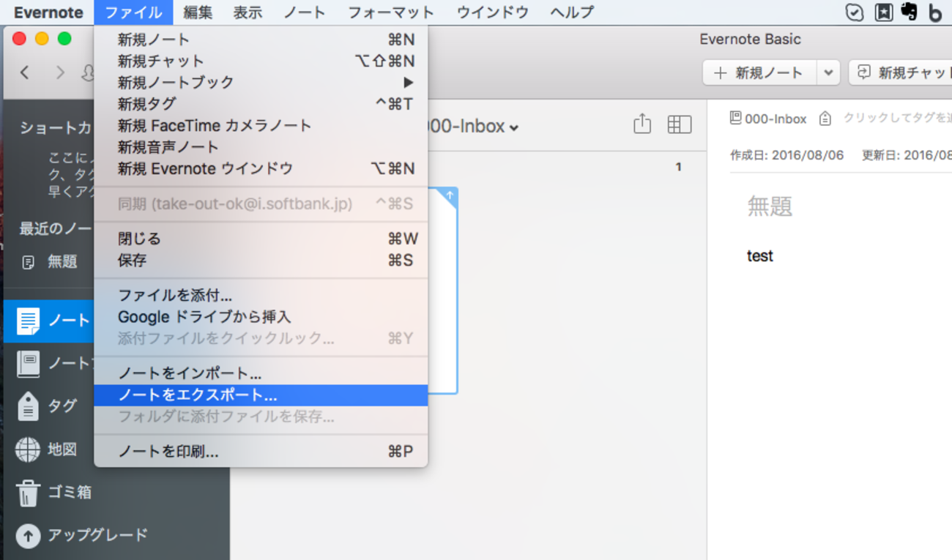This screenshot has width=952, height=560.
Task: Select 閉じる in the File menu
Action: click(261, 239)
